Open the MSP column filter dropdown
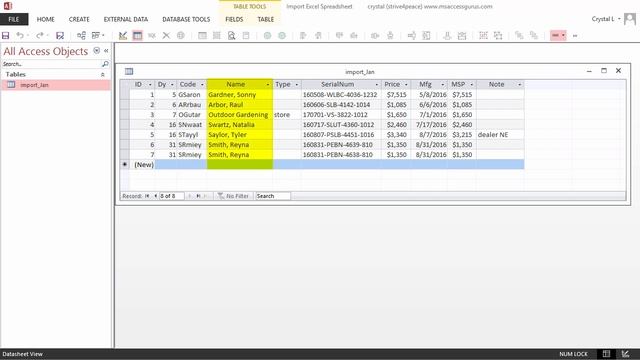Viewport: 640px width, 360px height. 471,84
